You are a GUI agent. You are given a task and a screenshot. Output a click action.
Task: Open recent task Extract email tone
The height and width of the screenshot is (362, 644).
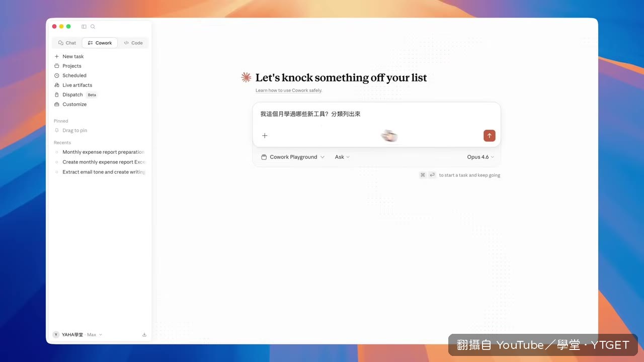pyautogui.click(x=100, y=172)
